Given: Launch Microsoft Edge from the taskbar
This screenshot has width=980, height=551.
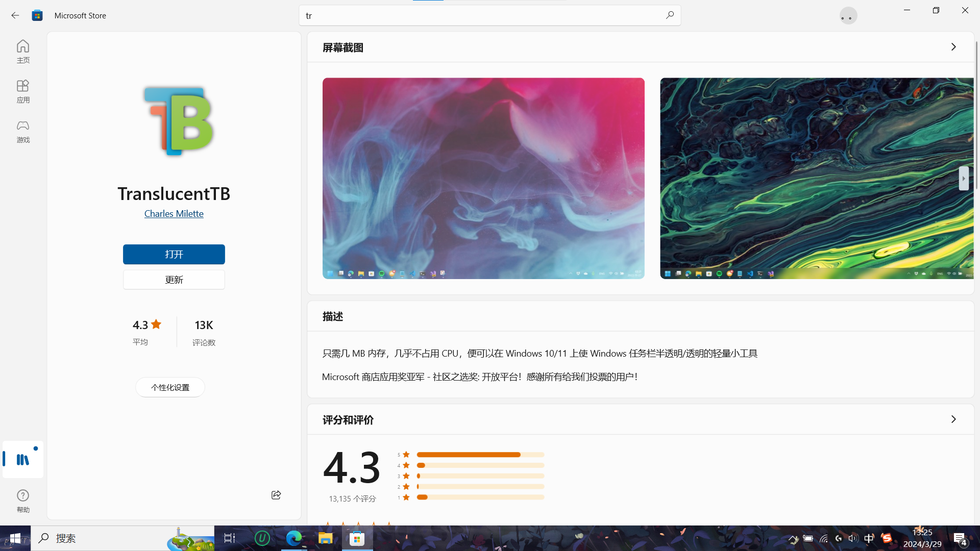Looking at the screenshot, I should pos(294,538).
